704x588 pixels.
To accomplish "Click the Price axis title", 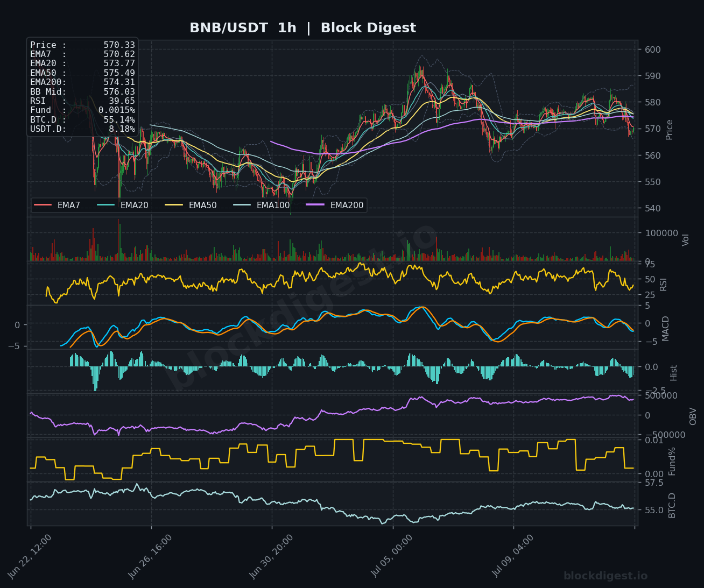I will 670,130.
